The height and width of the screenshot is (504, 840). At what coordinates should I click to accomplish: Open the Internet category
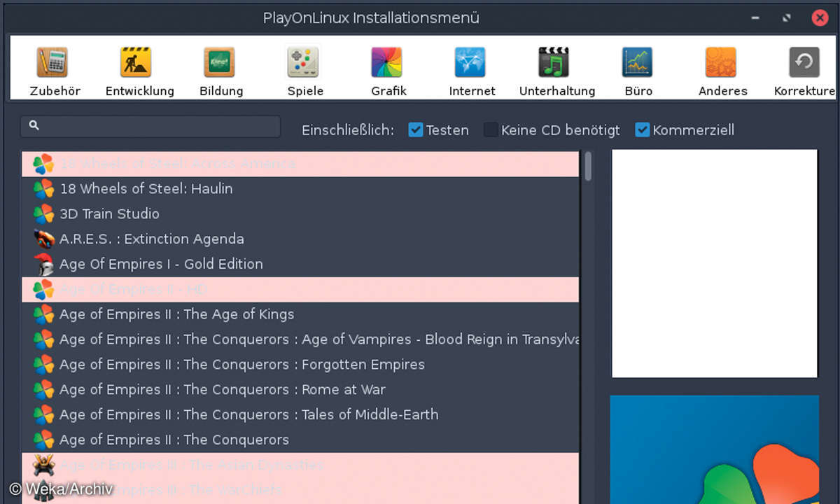tap(470, 63)
